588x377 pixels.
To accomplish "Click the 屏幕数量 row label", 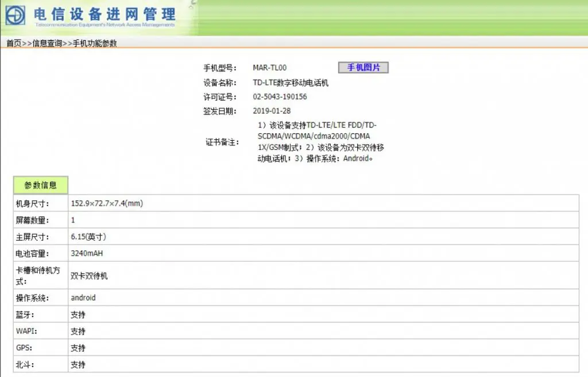I will click(x=32, y=220).
